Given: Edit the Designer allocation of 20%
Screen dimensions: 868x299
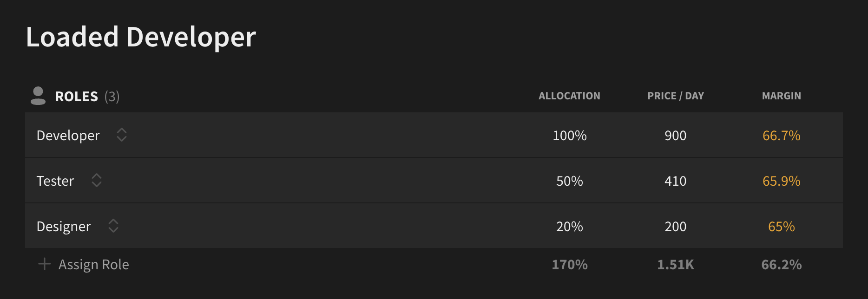Looking at the screenshot, I should [570, 227].
